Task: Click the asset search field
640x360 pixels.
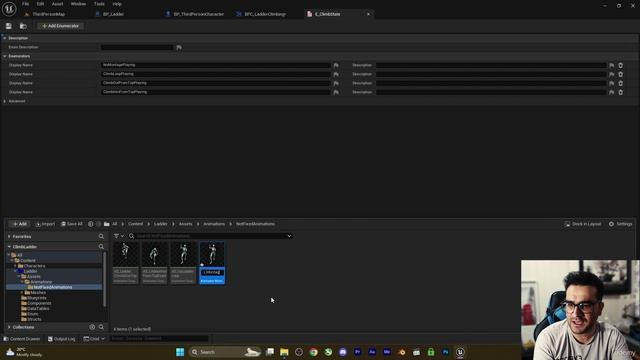Action: (210, 236)
